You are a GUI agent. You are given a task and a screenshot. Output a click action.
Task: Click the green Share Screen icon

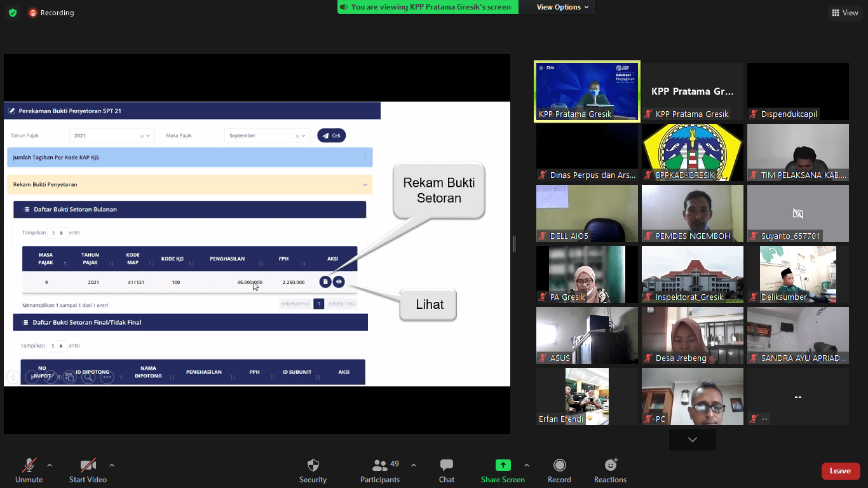503,465
